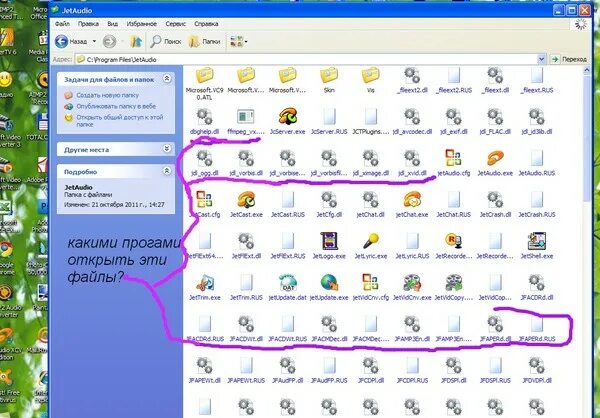Open the Вид menu
Image resolution: width=600 pixels, height=418 pixels.
tap(112, 24)
